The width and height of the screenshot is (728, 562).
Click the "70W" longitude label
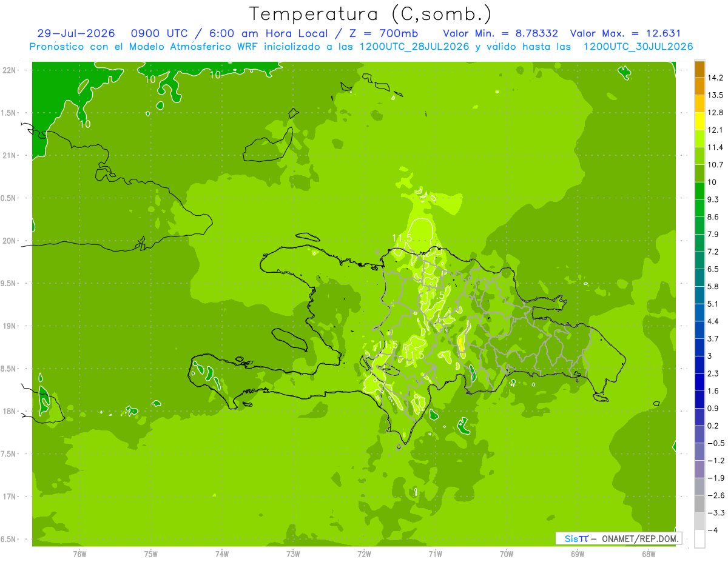point(507,554)
